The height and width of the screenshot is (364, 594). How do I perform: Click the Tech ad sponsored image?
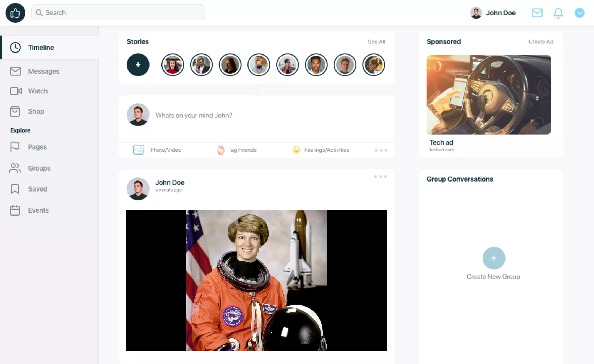tap(488, 95)
